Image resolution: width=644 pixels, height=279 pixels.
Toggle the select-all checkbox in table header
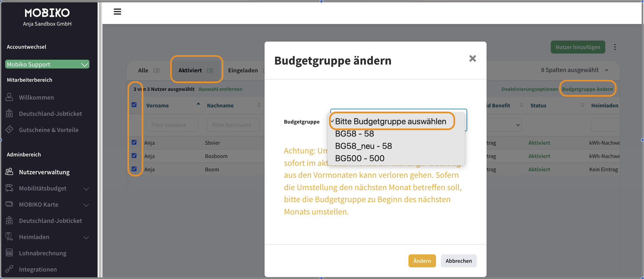[134, 105]
